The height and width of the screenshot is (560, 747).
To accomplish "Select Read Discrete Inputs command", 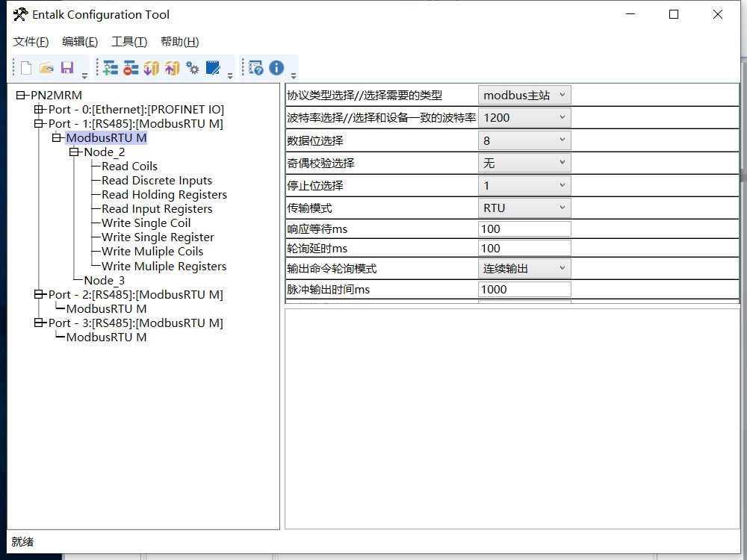I will click(x=157, y=181).
